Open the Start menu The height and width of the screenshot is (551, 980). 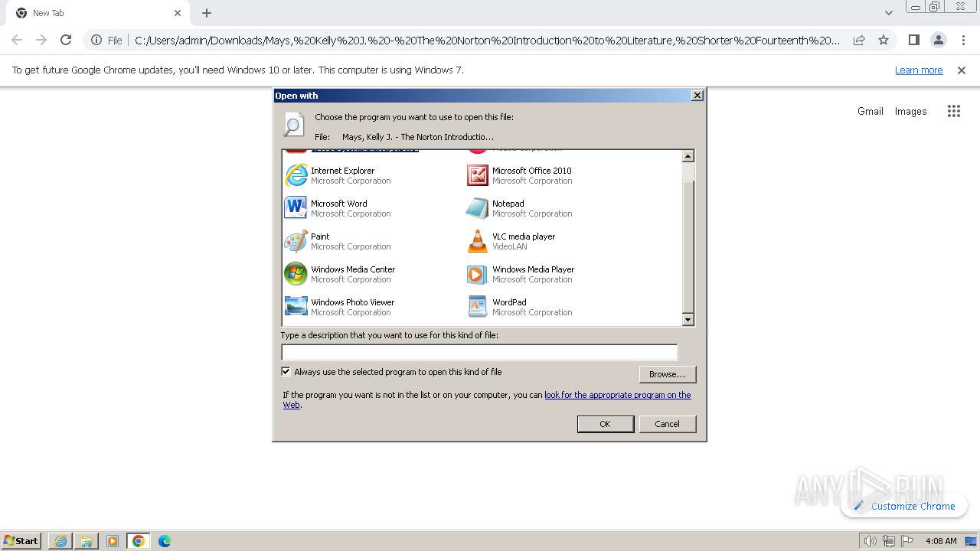pos(21,541)
